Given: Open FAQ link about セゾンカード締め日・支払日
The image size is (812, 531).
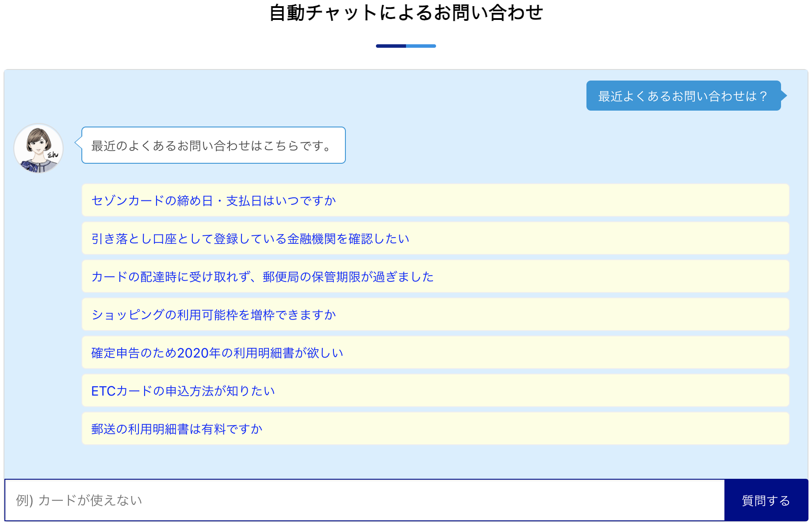Looking at the screenshot, I should tap(214, 200).
